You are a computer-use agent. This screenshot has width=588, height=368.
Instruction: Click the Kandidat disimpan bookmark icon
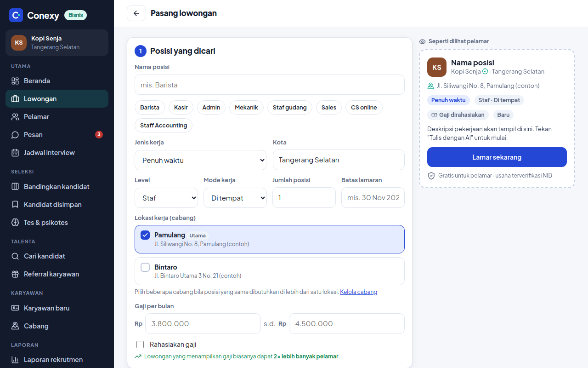pos(15,205)
